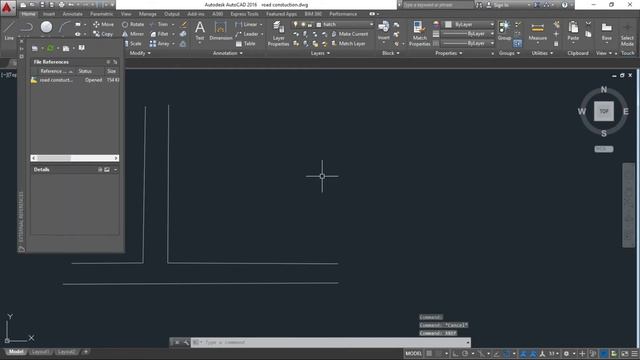Click the Scale tool

click(x=132, y=43)
